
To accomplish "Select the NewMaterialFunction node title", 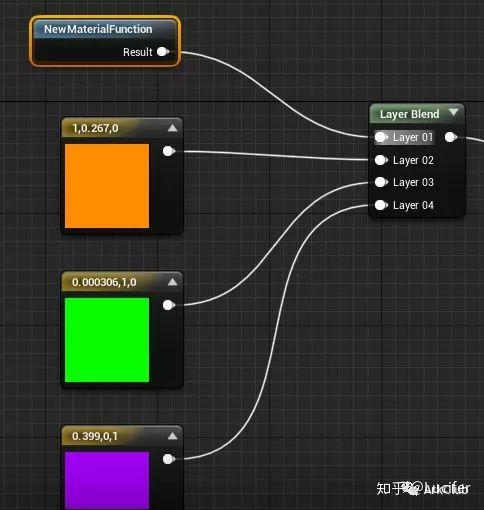I will 98,29.
